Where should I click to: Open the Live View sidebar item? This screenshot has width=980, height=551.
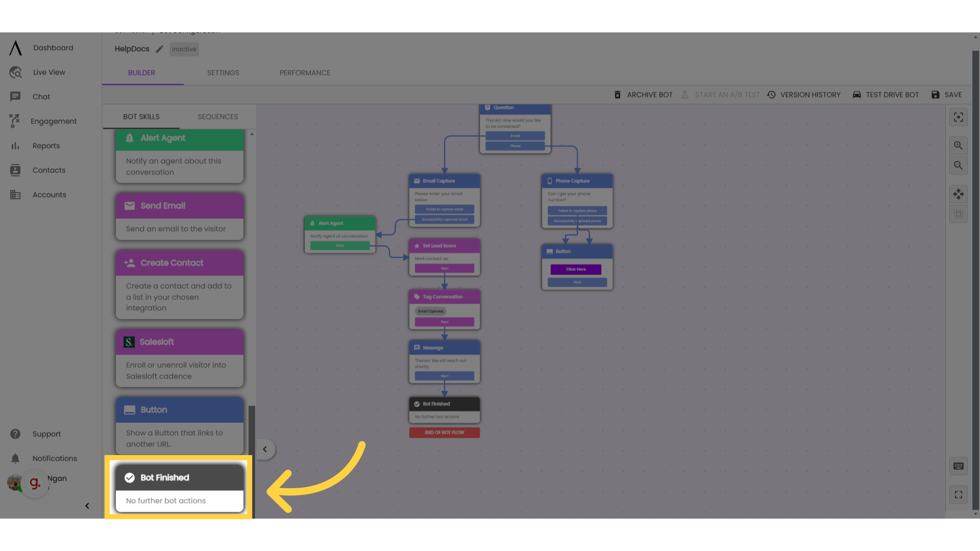point(48,72)
